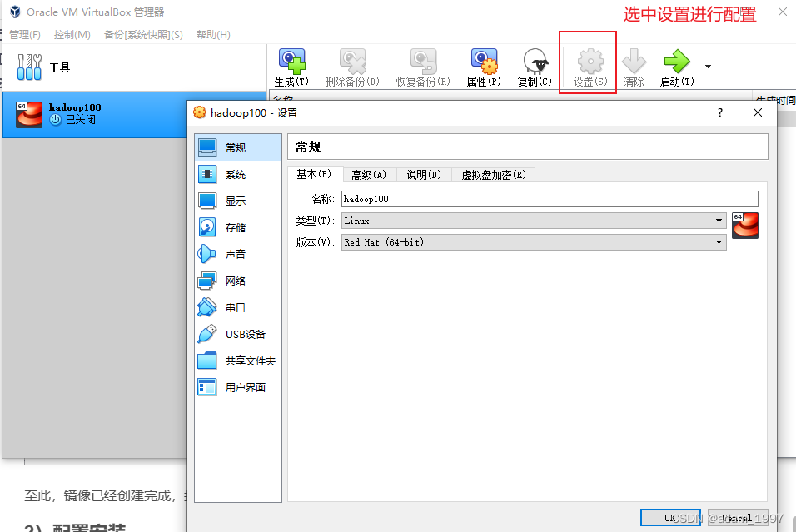Open the 帮助(H) menu
The height and width of the screenshot is (532, 796).
tap(213, 34)
